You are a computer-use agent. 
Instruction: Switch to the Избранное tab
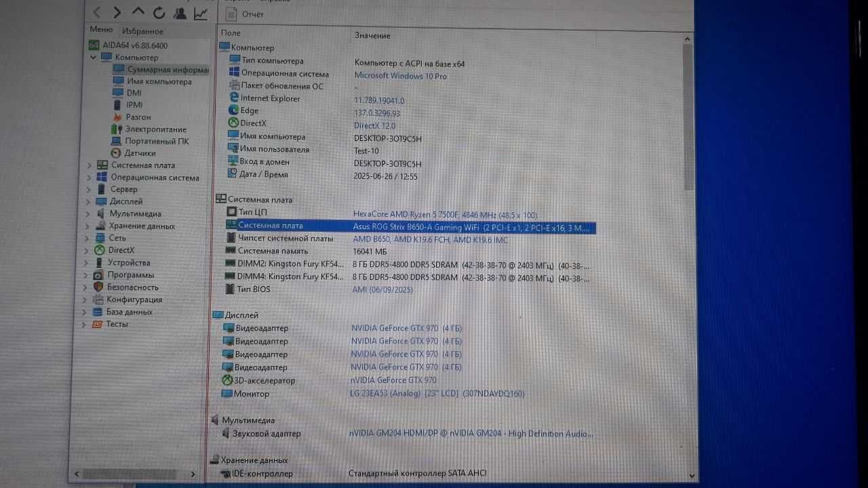pyautogui.click(x=142, y=31)
